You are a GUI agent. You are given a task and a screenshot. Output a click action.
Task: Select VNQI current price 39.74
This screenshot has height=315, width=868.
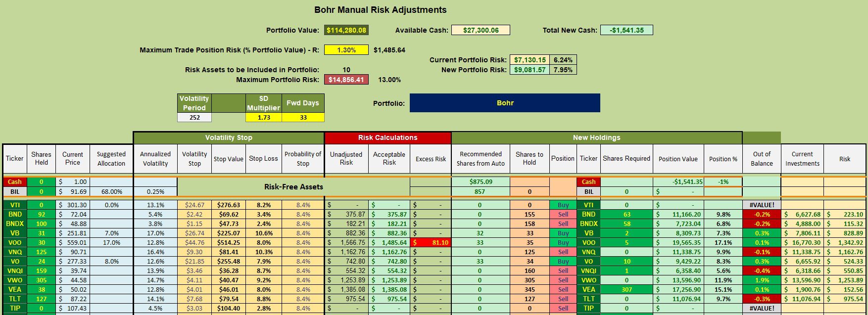73,271
